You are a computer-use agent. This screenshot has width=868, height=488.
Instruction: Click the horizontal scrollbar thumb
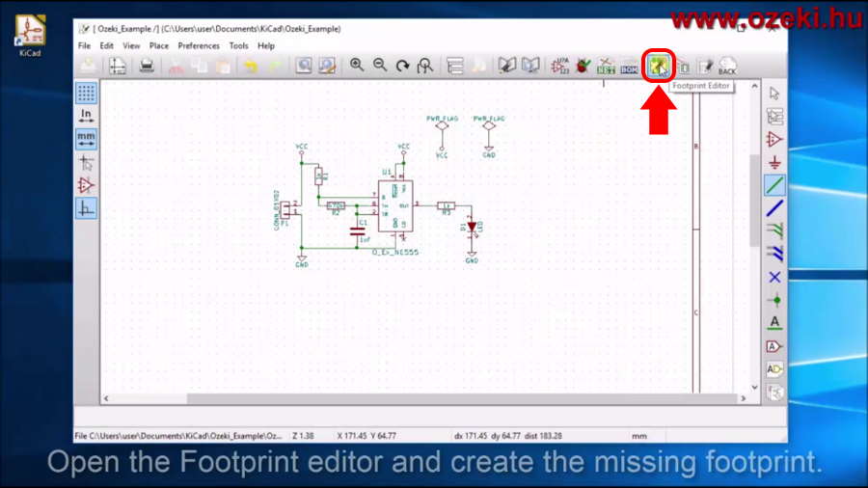pos(461,398)
